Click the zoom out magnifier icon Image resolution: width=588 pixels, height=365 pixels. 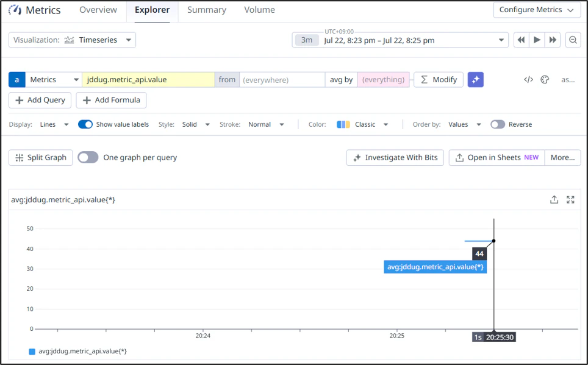pyautogui.click(x=573, y=40)
